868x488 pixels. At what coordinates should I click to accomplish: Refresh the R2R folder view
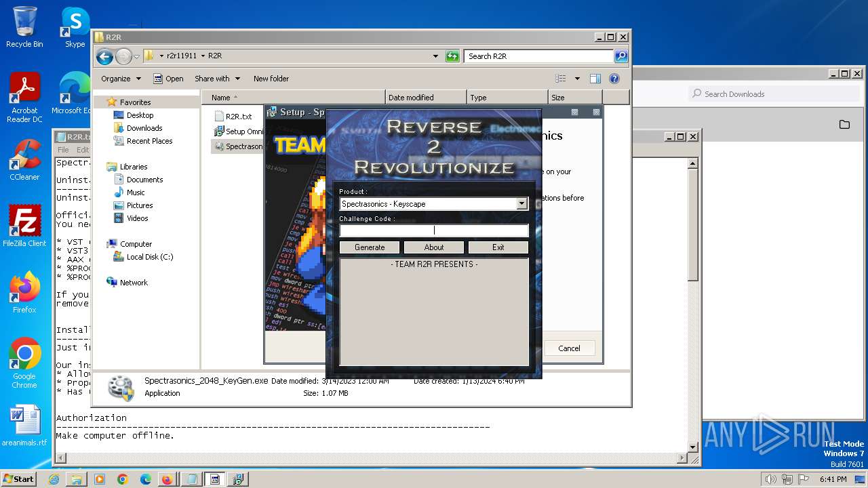tap(452, 56)
